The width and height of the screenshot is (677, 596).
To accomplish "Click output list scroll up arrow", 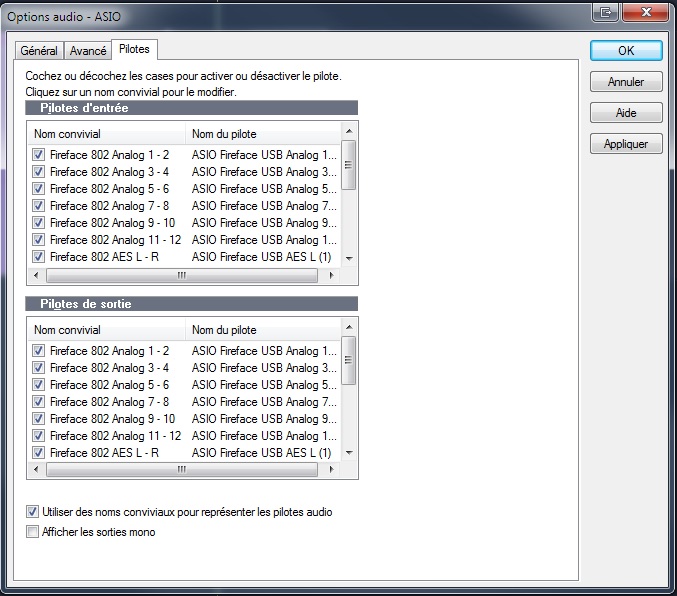I will click(x=349, y=327).
